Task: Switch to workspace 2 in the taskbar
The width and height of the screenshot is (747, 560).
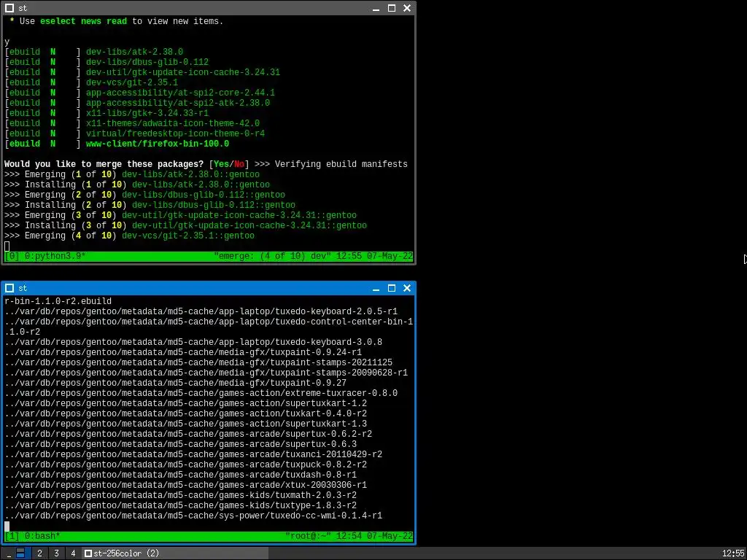Action: pos(39,553)
